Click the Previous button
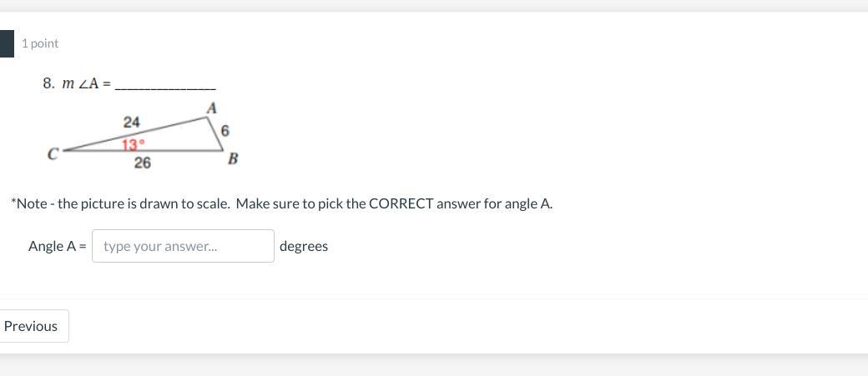This screenshot has width=868, height=376. coord(32,326)
